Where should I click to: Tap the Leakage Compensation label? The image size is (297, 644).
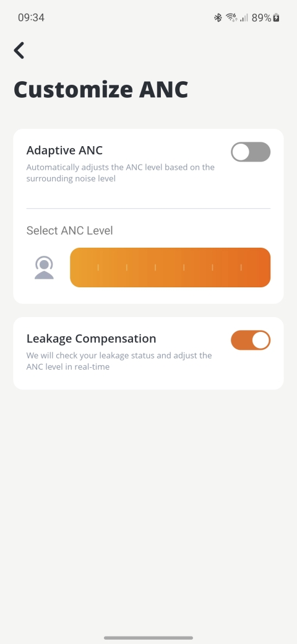pos(92,339)
